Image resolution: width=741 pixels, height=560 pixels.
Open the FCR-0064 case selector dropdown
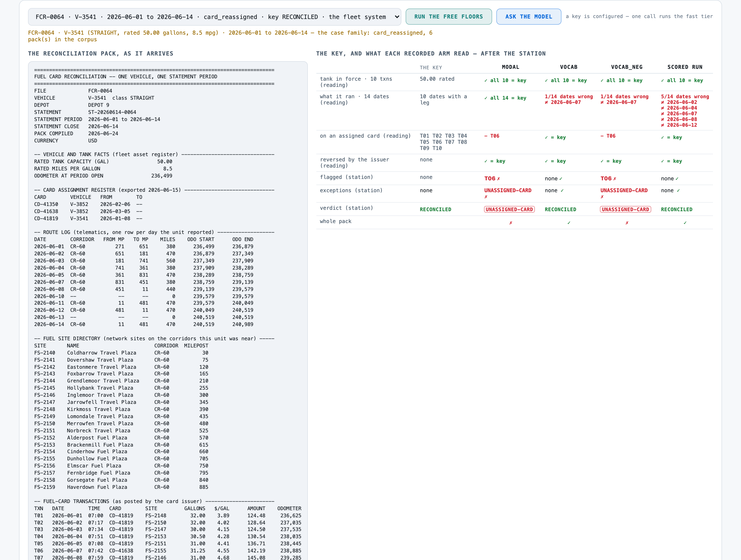tap(214, 17)
